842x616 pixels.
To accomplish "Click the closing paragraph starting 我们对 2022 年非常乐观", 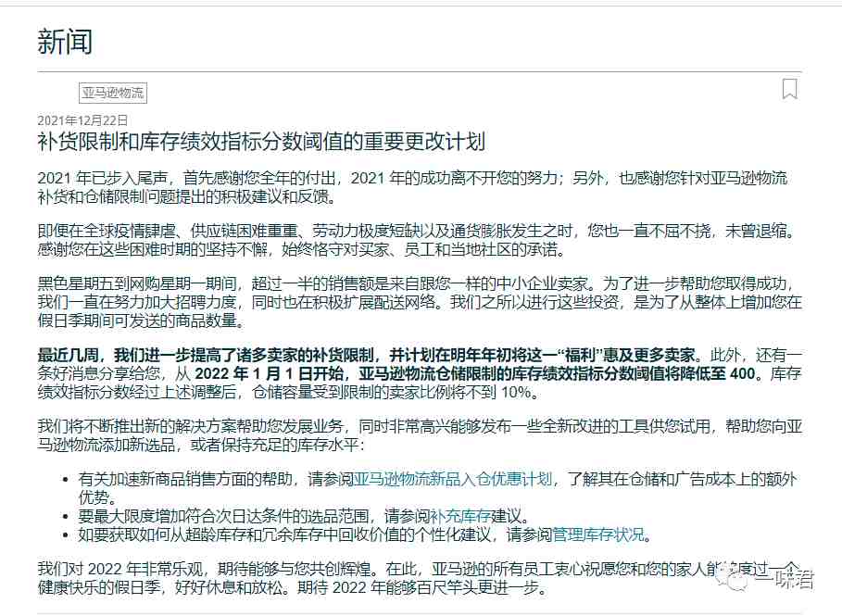I will (x=419, y=578).
